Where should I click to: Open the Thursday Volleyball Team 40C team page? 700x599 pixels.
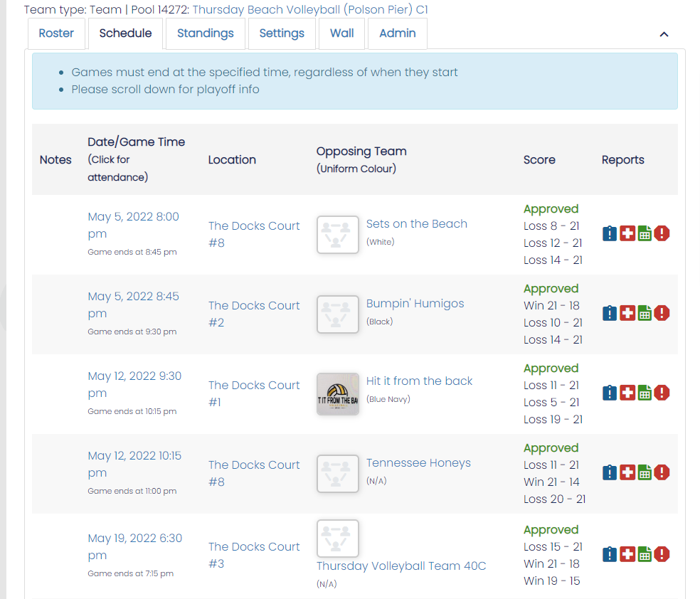(x=401, y=566)
